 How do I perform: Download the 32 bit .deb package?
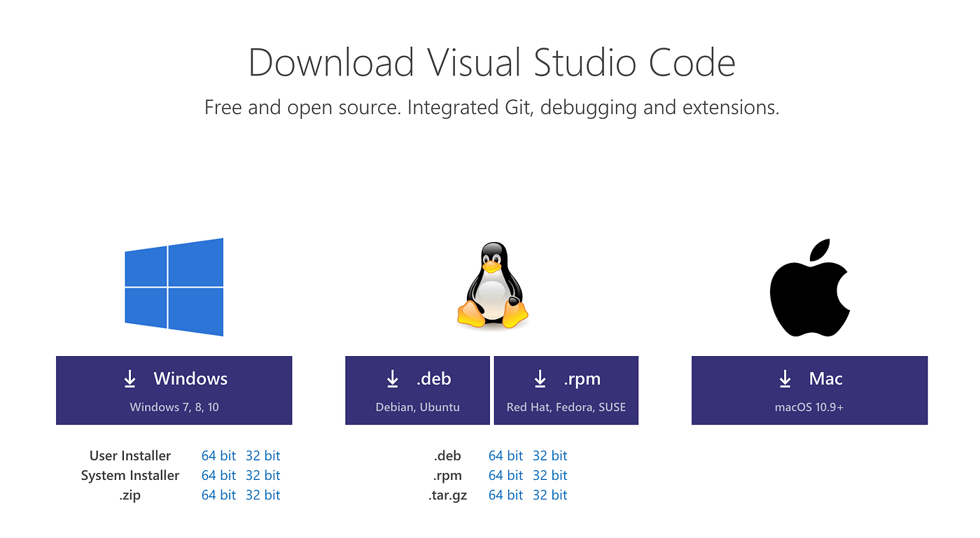[x=550, y=455]
